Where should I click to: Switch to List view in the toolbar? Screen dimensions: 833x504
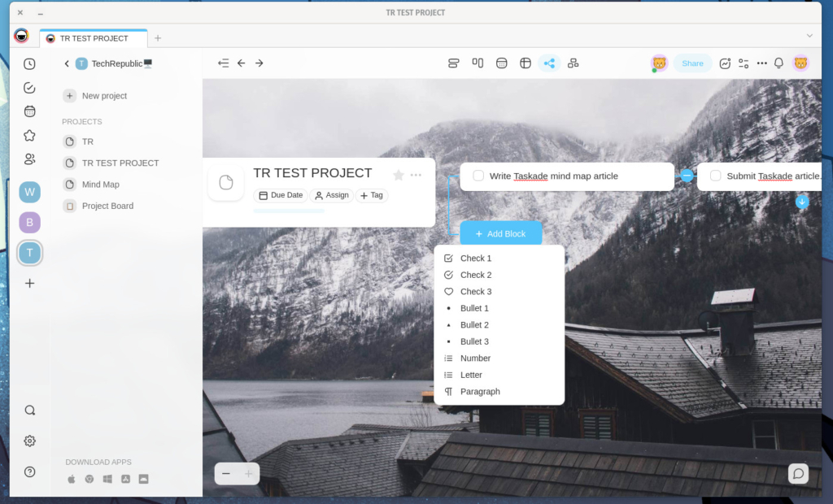point(453,63)
